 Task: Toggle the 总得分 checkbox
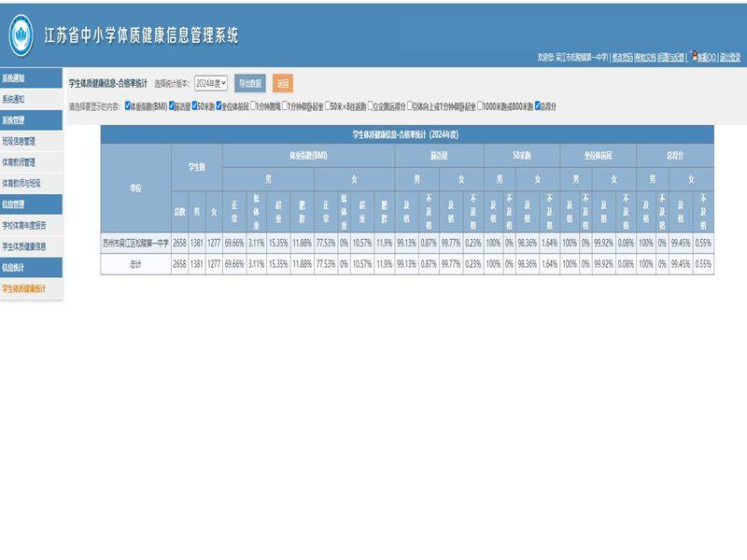coord(538,106)
